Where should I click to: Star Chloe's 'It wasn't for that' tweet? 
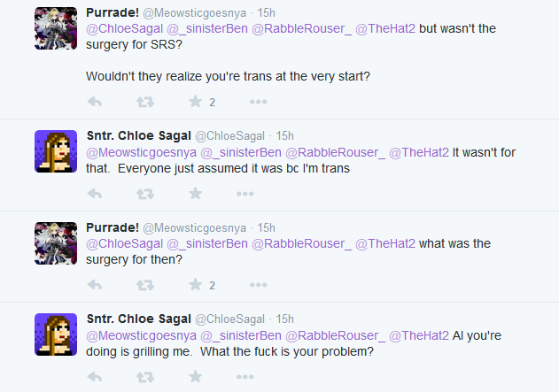[195, 193]
